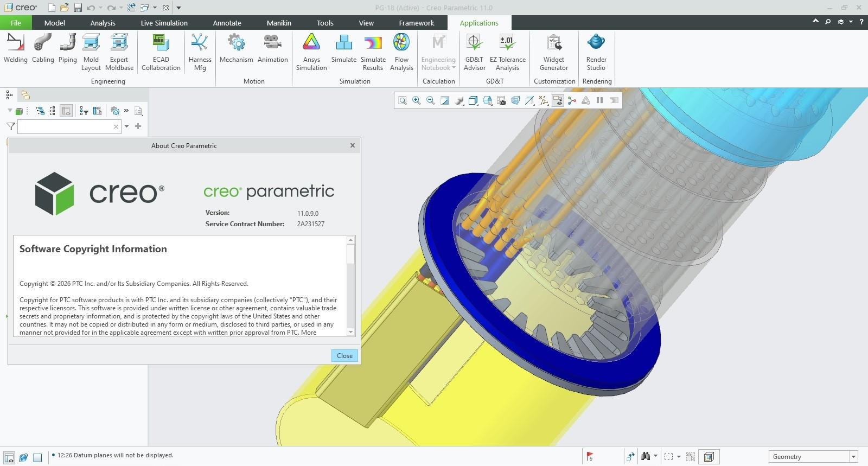Switch to the Model ribbon tab
868x466 pixels.
pos(55,23)
